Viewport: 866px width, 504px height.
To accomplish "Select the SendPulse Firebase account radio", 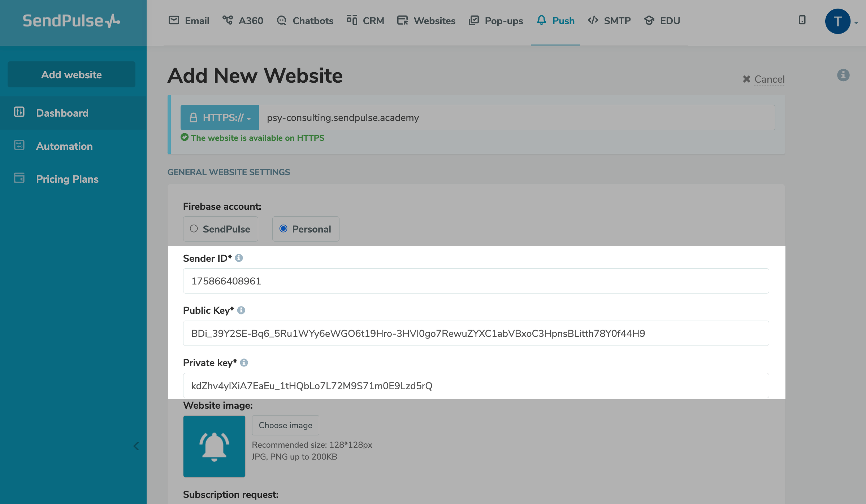I will pos(194,229).
